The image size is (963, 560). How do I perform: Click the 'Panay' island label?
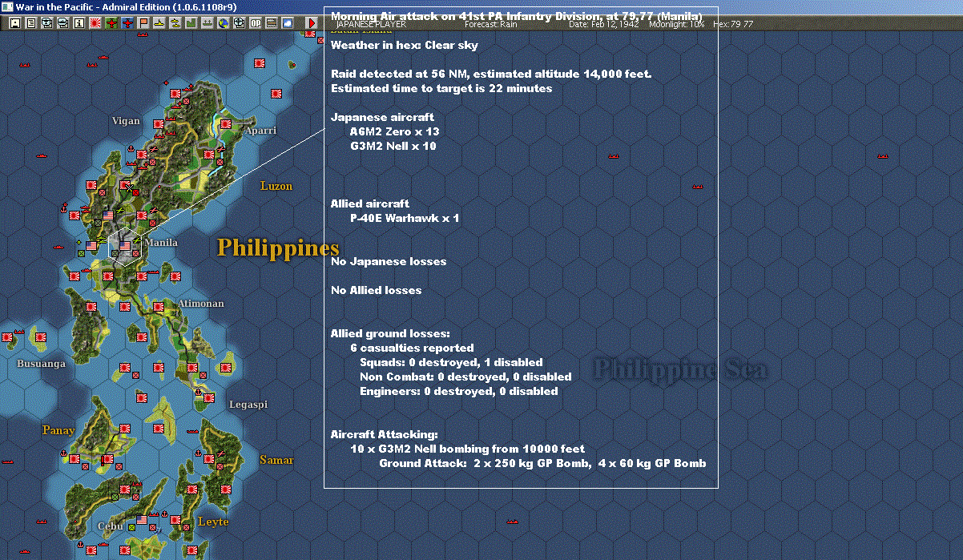[x=58, y=430]
